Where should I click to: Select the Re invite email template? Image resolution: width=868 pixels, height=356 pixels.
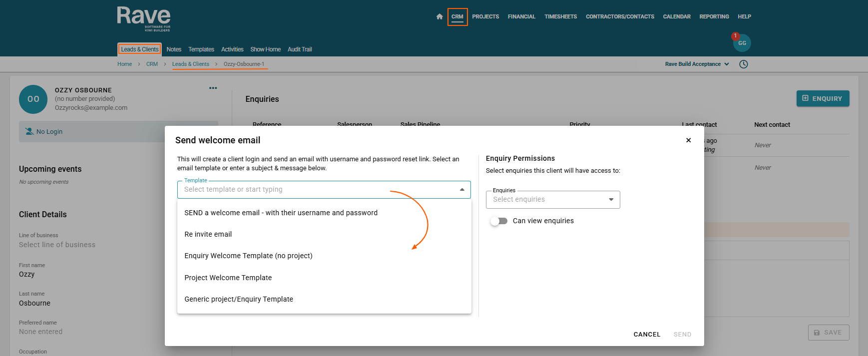pos(208,234)
